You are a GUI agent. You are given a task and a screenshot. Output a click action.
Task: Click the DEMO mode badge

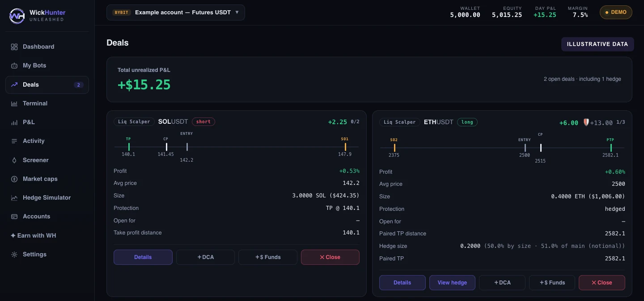pyautogui.click(x=616, y=13)
